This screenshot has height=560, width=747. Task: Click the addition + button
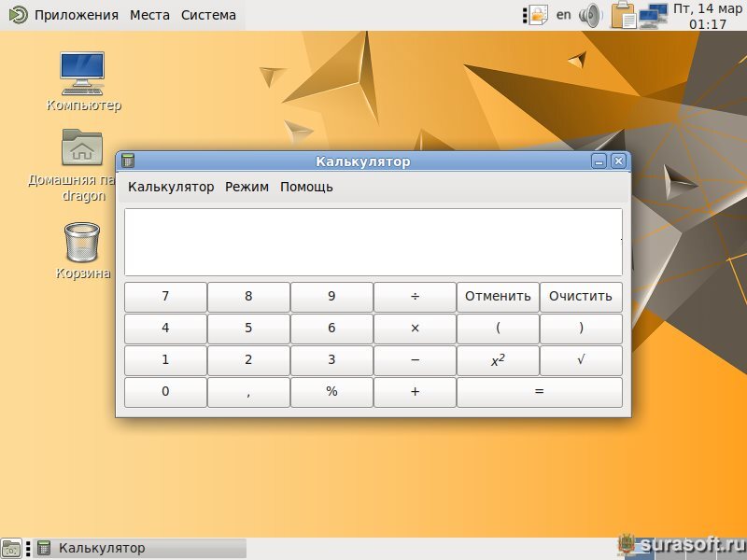click(x=415, y=392)
